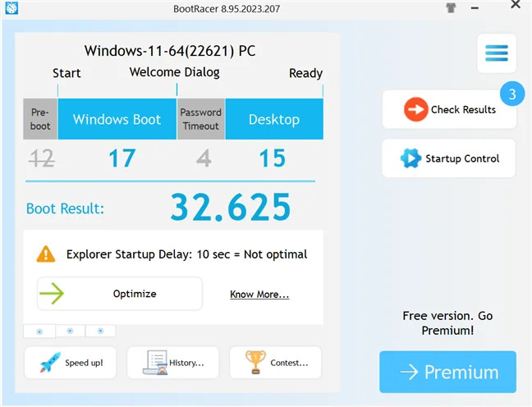Open the Contest... button
Image resolution: width=532 pixels, height=407 pixels.
(x=276, y=363)
